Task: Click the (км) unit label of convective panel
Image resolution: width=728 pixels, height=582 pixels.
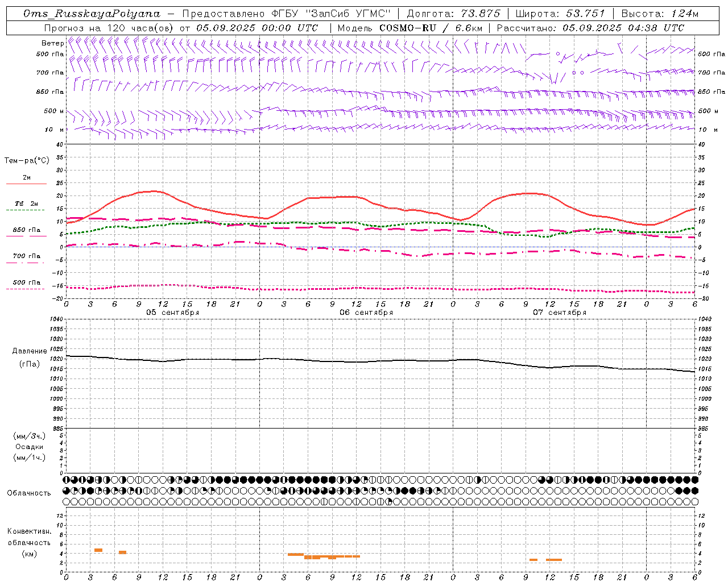Action: click(x=29, y=554)
